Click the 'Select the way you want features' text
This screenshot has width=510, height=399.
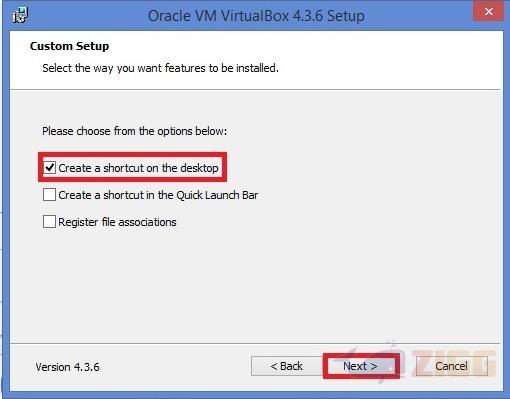point(160,68)
